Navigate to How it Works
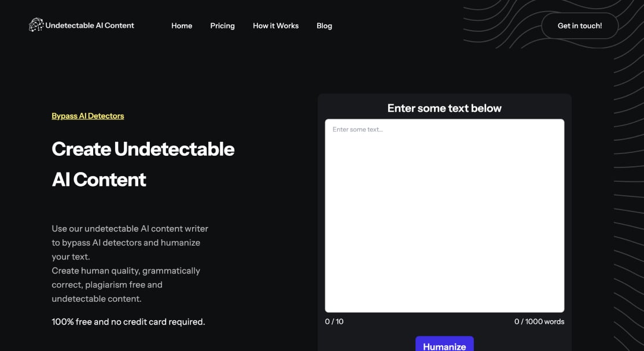 click(x=275, y=25)
